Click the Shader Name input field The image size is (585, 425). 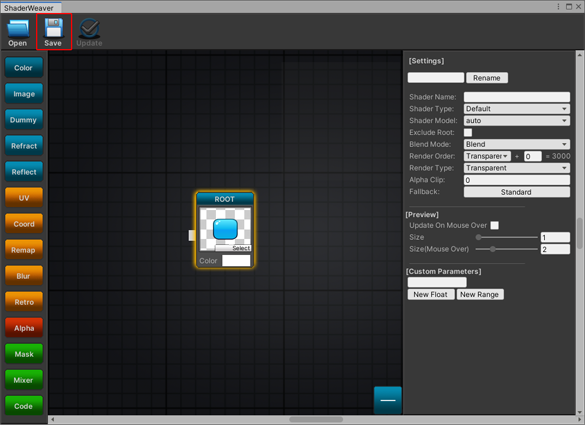(x=517, y=97)
